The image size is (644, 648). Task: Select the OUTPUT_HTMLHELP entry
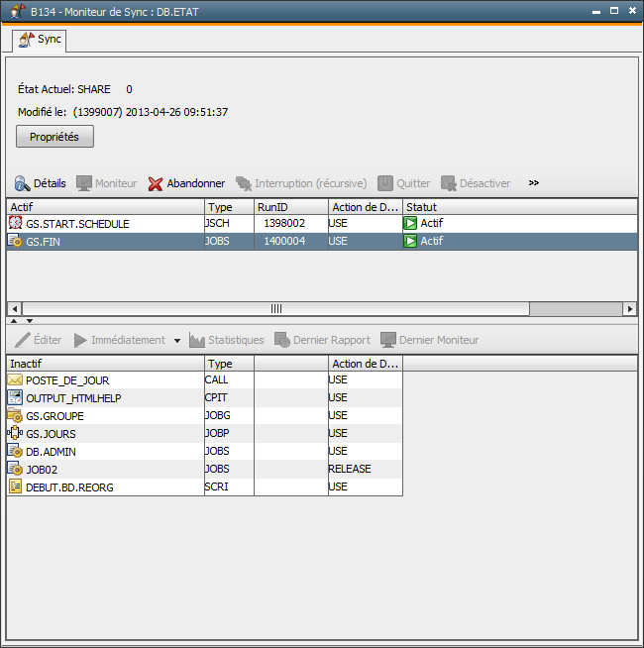coord(73,398)
